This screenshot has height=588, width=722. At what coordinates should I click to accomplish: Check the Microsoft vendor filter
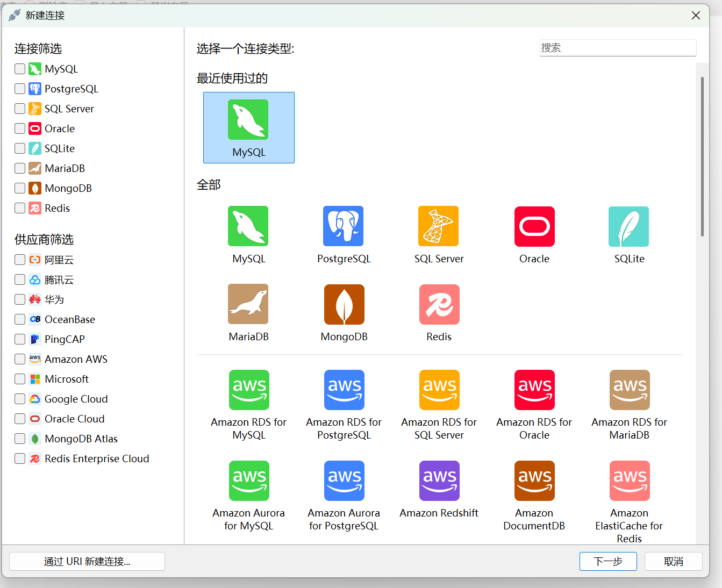pyautogui.click(x=20, y=379)
